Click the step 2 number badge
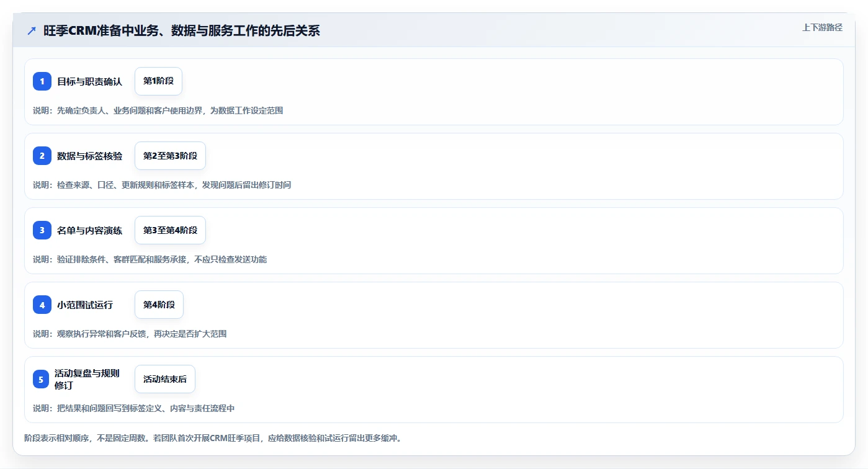The height and width of the screenshot is (469, 868). (42, 156)
